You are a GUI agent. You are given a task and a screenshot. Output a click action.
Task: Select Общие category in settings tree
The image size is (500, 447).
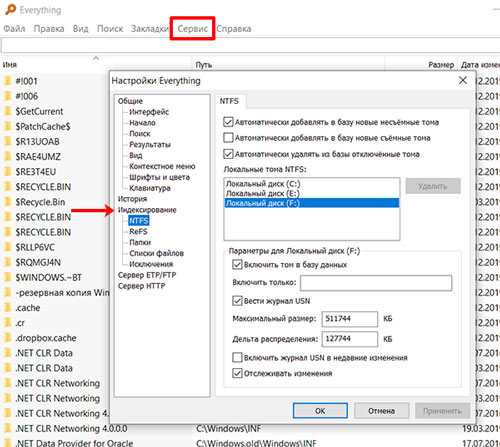[x=130, y=101]
